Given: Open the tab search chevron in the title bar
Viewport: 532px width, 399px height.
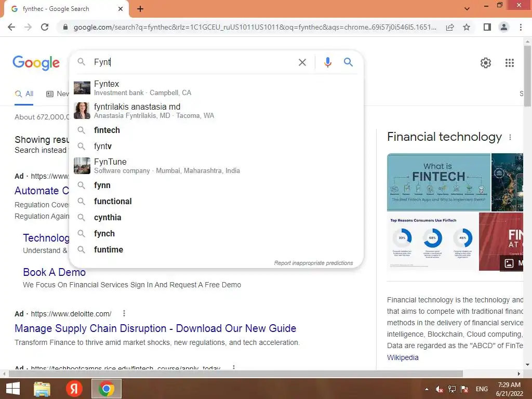Looking at the screenshot, I should [467, 8].
